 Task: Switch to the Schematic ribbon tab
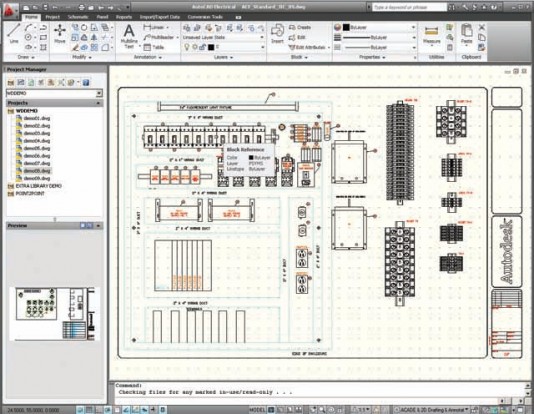(x=78, y=17)
